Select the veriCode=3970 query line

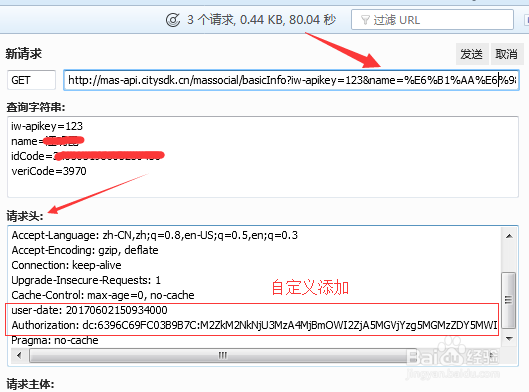point(49,171)
